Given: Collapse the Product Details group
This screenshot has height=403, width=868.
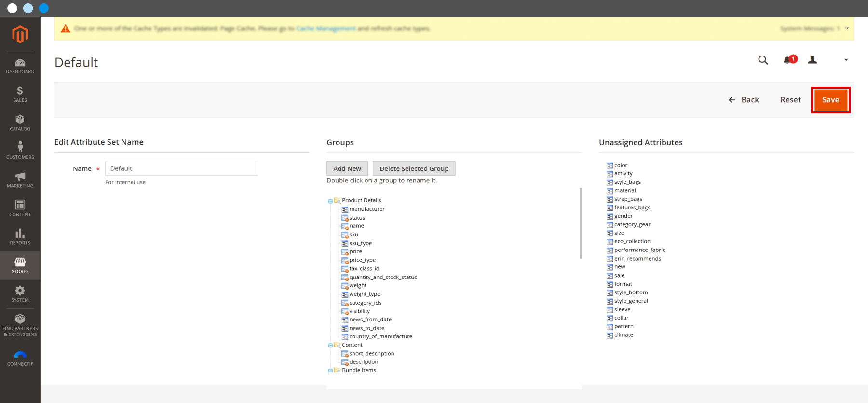Looking at the screenshot, I should 330,201.
